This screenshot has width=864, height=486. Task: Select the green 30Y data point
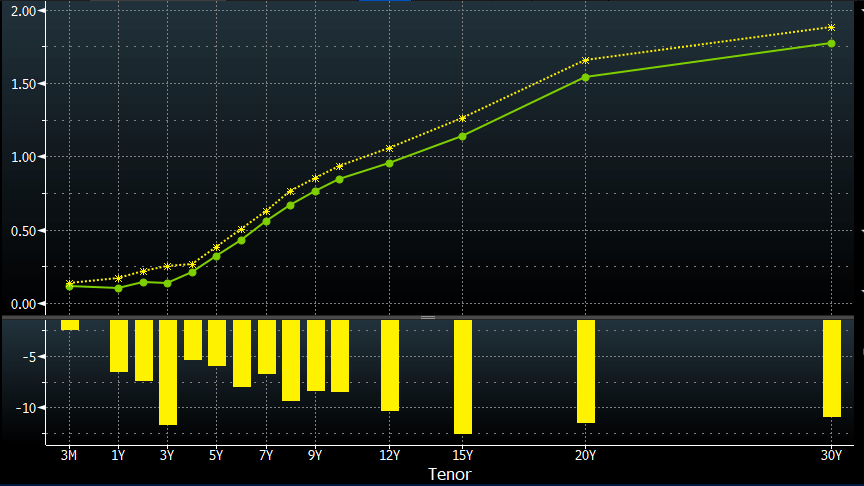point(831,44)
